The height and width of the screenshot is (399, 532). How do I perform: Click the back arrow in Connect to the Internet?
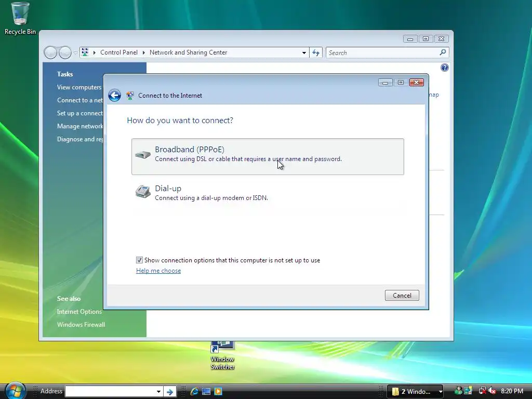coord(115,96)
